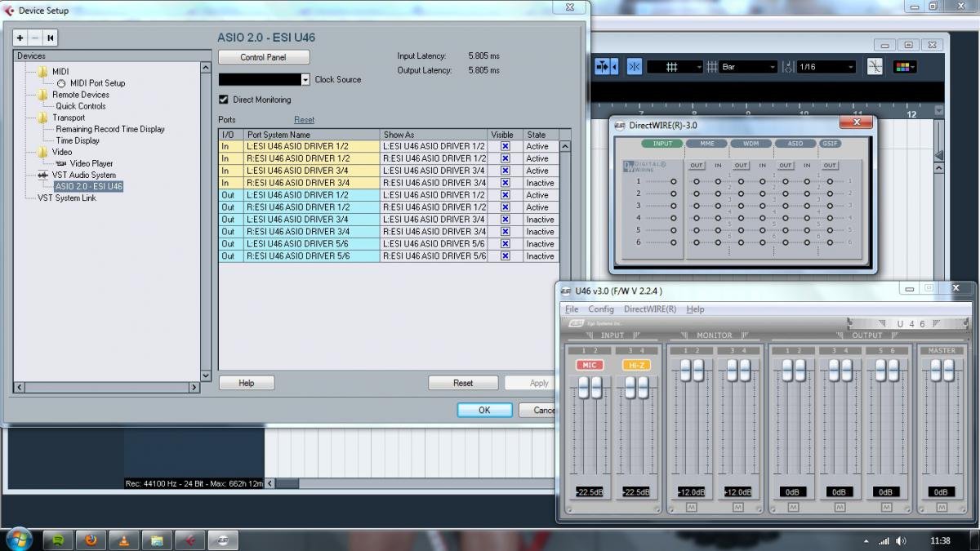Open Help menu in U46 panel
980x551 pixels.
pos(695,309)
